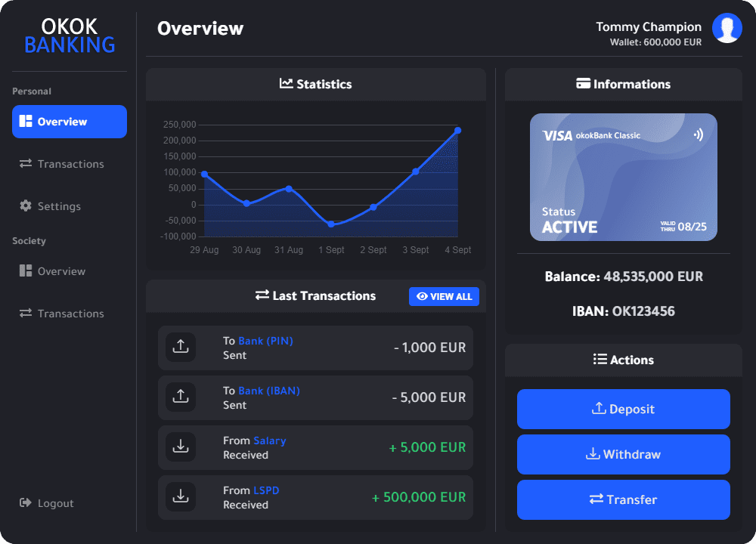This screenshot has width=756, height=544.
Task: Click the user profile avatar icon
Action: [727, 28]
